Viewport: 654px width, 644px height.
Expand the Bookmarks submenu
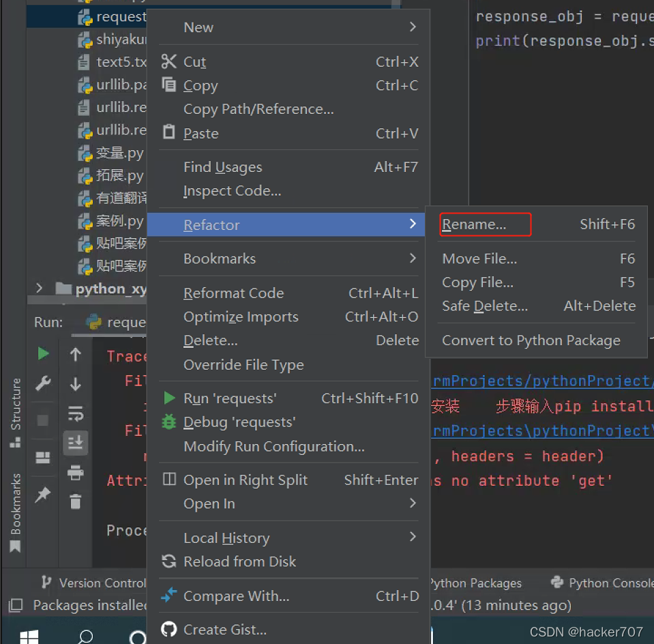click(x=288, y=259)
